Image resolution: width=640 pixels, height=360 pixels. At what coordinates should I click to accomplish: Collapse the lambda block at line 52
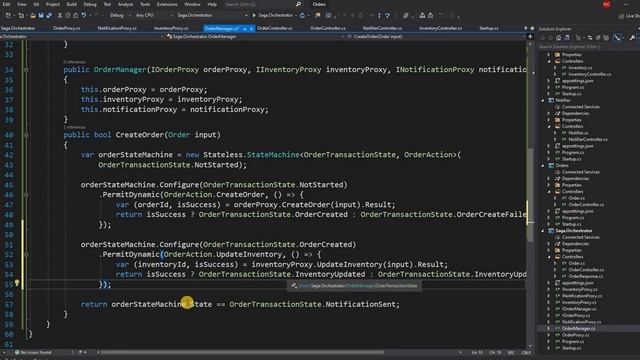(x=26, y=255)
